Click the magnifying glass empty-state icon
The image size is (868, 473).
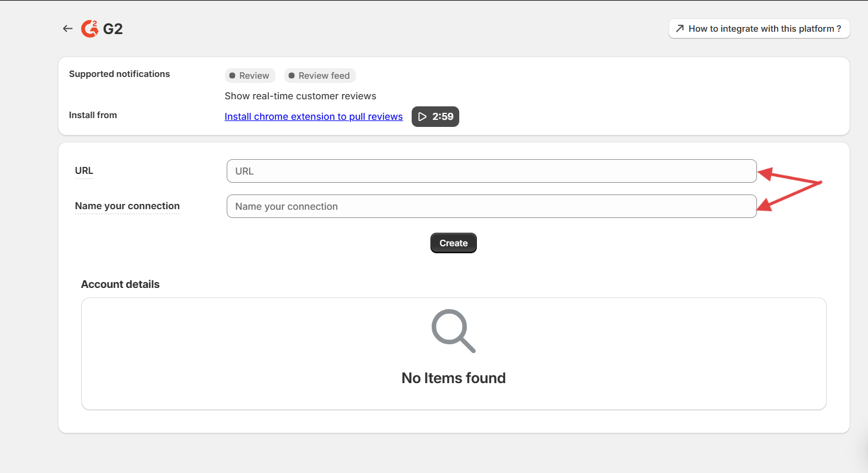point(453,330)
